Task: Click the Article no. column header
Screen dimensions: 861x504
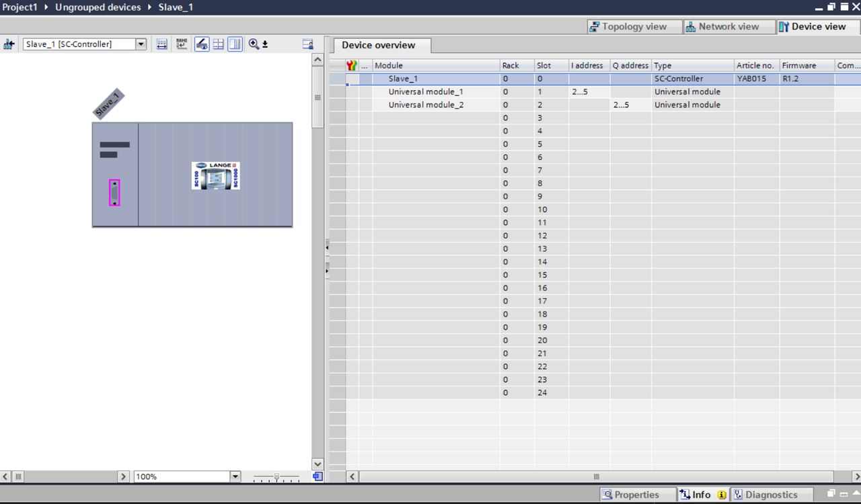Action: pos(757,66)
